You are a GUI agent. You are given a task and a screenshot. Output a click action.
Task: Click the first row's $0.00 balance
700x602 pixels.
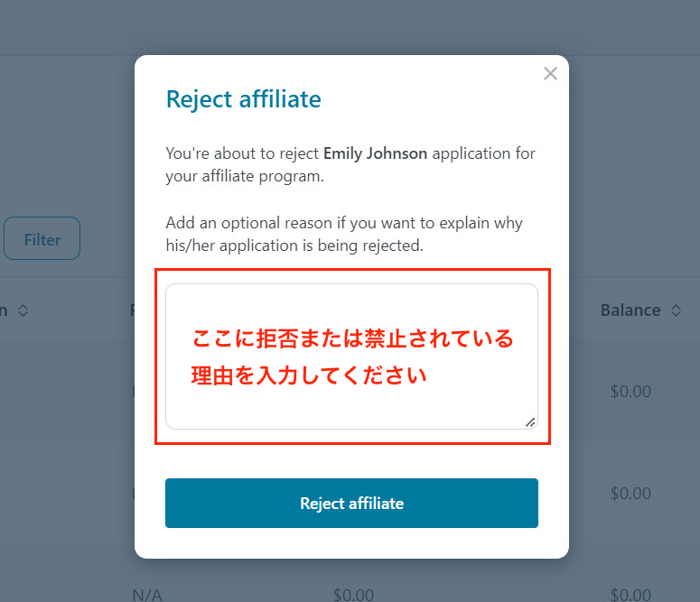click(630, 392)
